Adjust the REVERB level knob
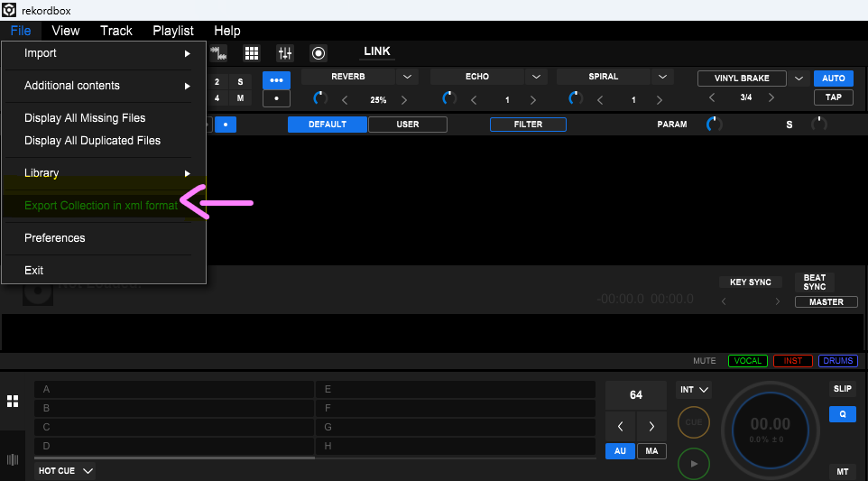868x481 pixels. pos(320,98)
